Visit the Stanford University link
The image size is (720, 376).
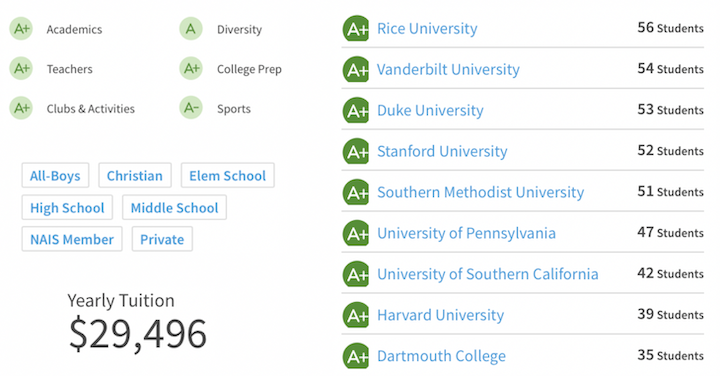pyautogui.click(x=442, y=151)
